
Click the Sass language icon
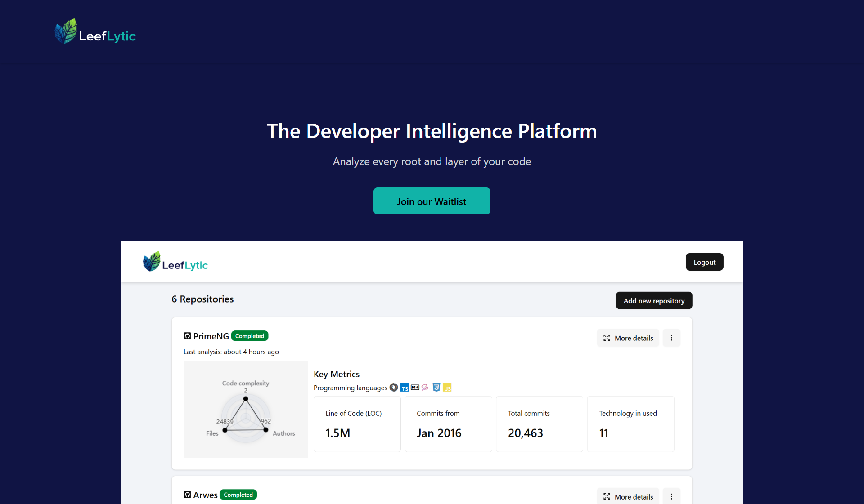click(x=426, y=388)
